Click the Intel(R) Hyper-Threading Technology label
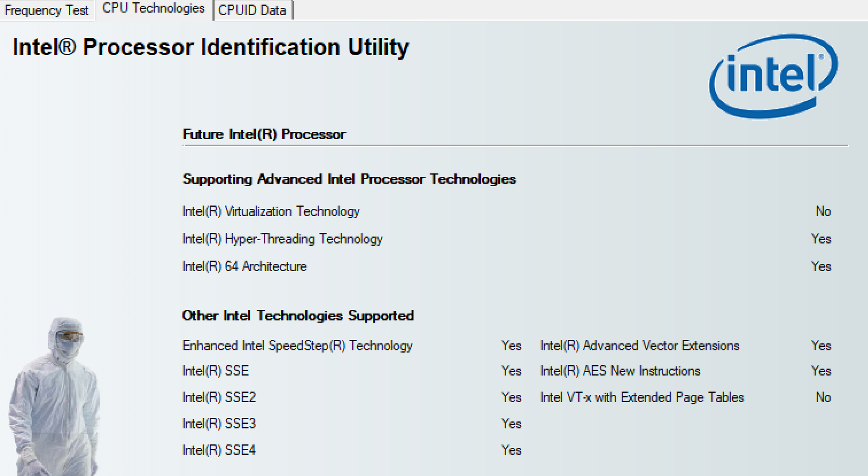868x476 pixels. (282, 239)
